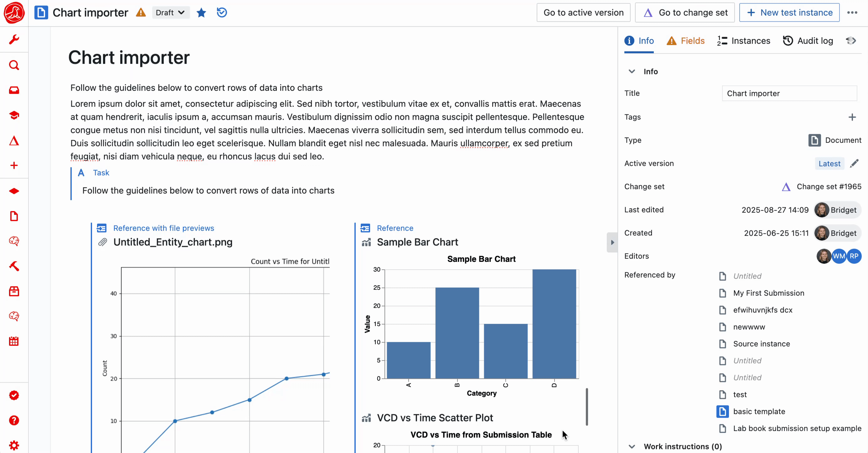Image resolution: width=868 pixels, height=453 pixels.
Task: Click the graduation cap sidebar icon
Action: coord(14,115)
